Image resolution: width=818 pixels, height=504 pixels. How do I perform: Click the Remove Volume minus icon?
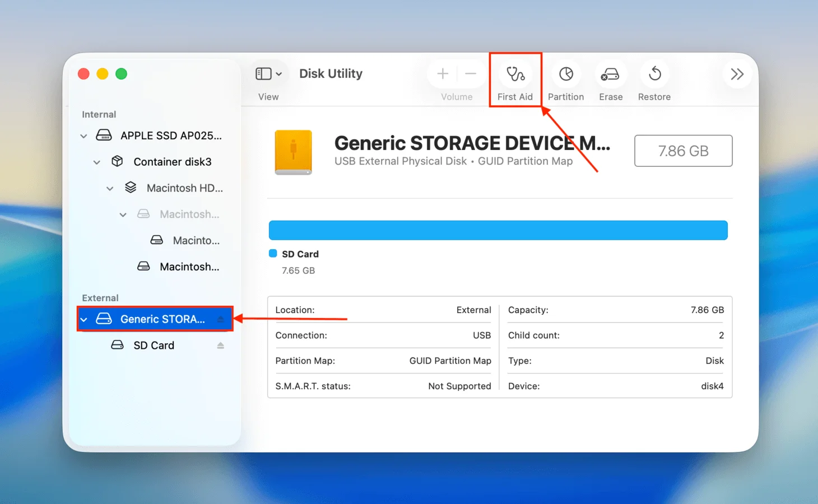pos(471,73)
